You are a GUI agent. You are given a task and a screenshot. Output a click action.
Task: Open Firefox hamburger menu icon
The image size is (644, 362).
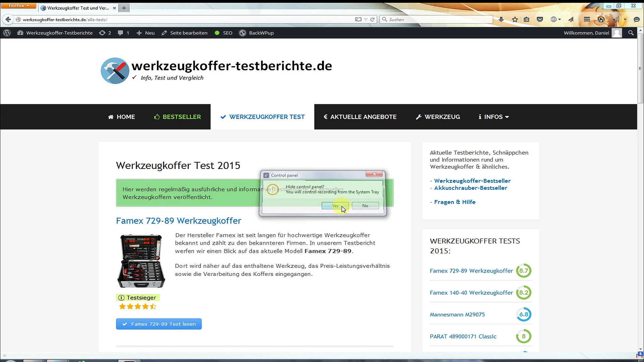[x=587, y=19]
